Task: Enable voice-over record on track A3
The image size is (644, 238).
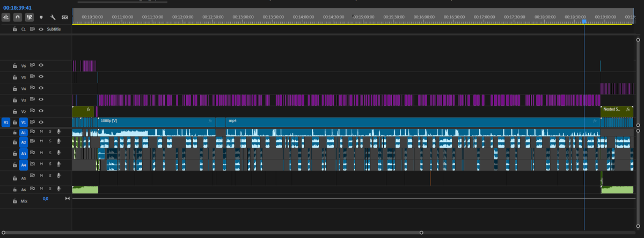Action: 58,153
